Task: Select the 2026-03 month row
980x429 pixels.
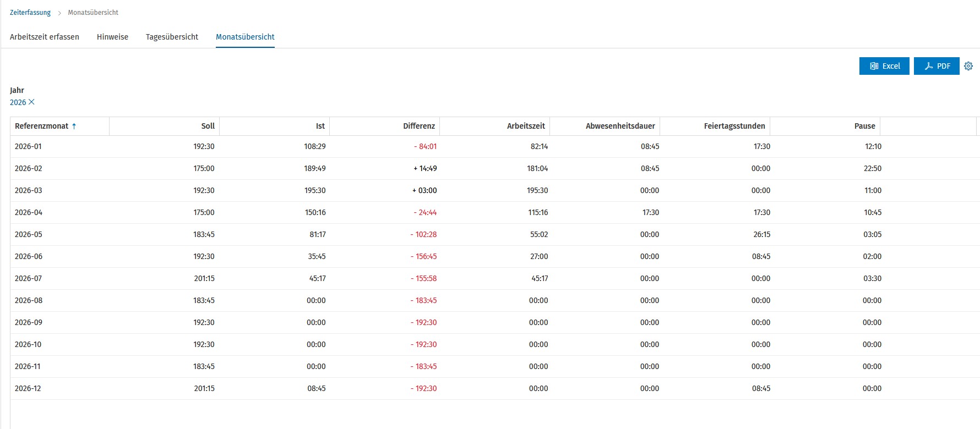Action: pos(494,191)
